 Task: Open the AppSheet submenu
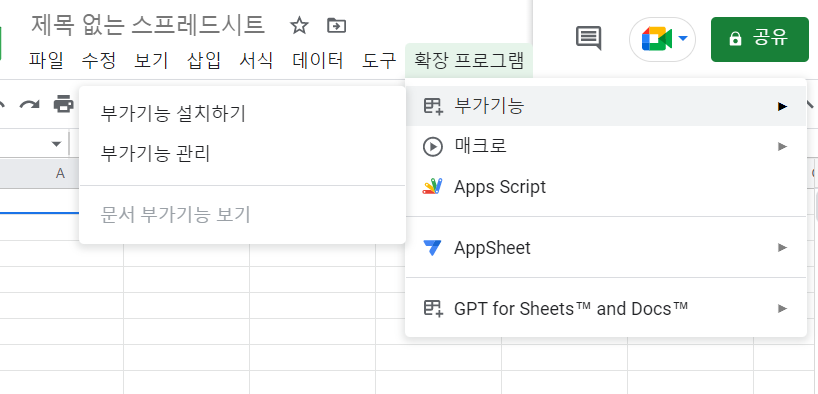tap(606, 247)
